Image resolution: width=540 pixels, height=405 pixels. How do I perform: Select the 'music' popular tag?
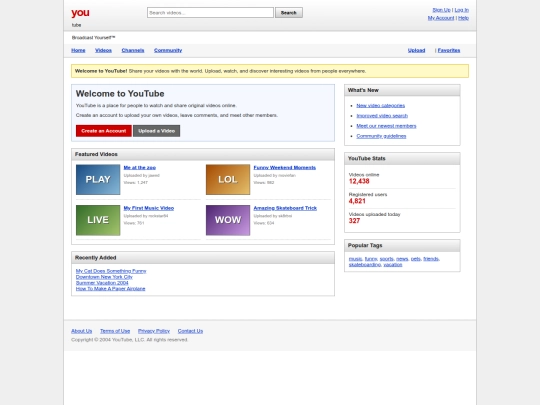355,259
